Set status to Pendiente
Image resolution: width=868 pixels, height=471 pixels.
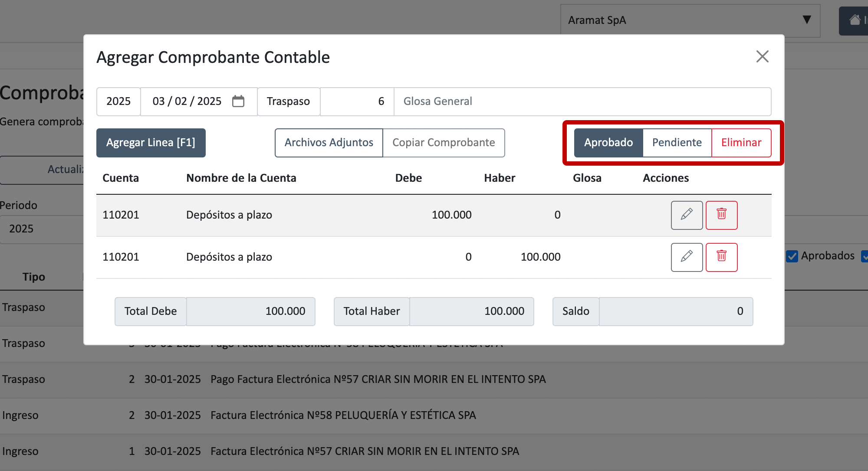(x=677, y=143)
